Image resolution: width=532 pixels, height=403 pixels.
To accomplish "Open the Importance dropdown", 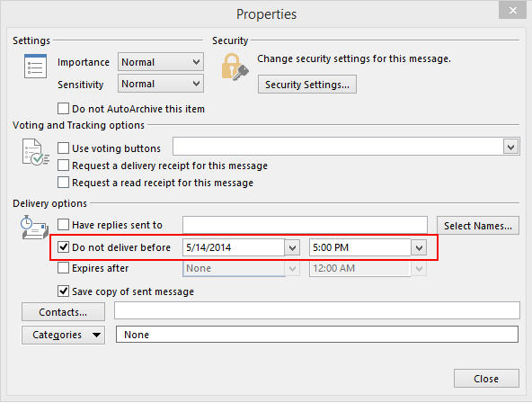I will (161, 62).
